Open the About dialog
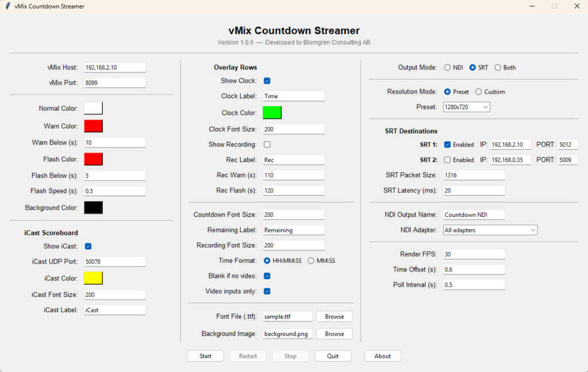The width and height of the screenshot is (588, 372). point(382,356)
